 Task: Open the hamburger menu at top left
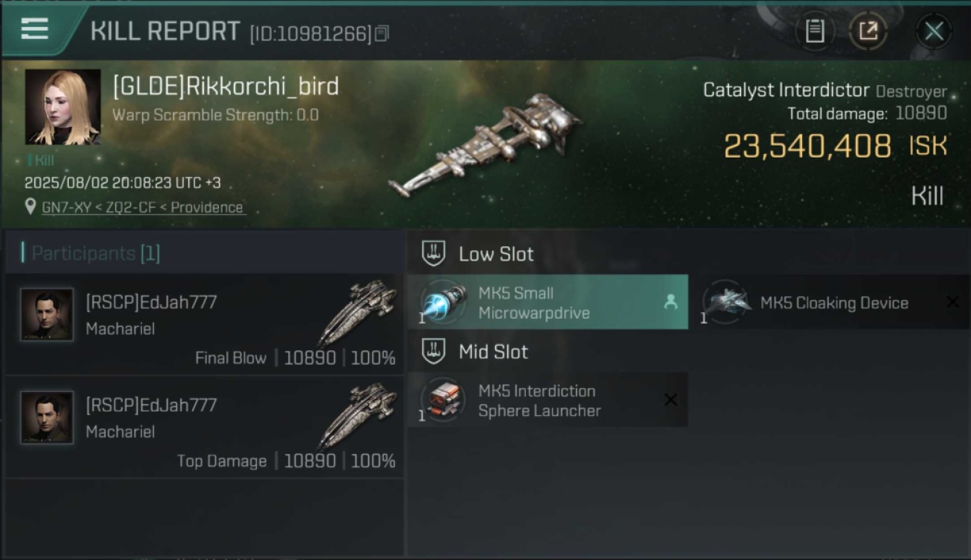(x=34, y=29)
